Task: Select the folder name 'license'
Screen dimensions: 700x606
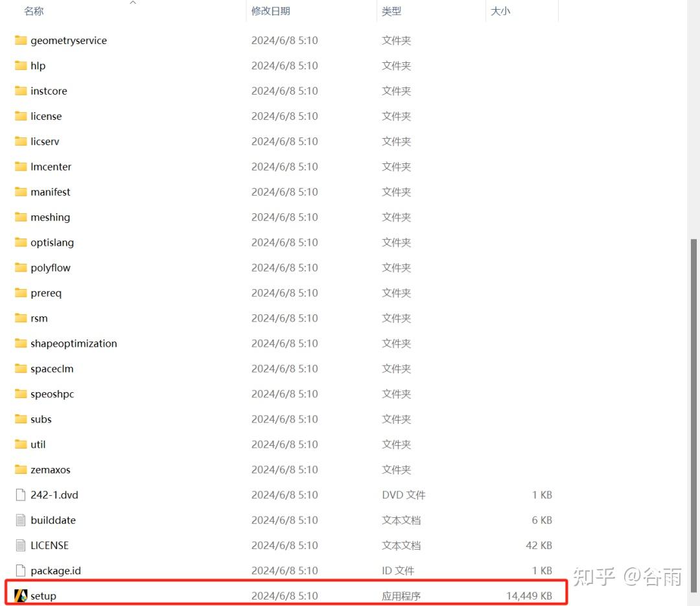Action: tap(46, 116)
